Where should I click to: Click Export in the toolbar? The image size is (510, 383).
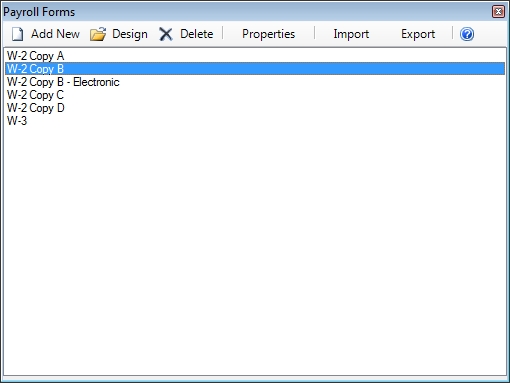click(x=418, y=34)
